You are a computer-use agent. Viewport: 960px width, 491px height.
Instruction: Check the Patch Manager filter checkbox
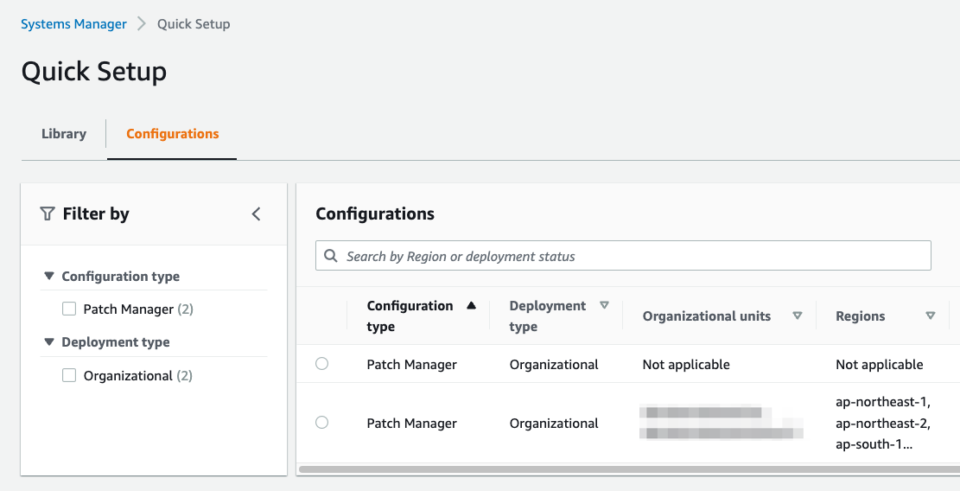(x=69, y=309)
